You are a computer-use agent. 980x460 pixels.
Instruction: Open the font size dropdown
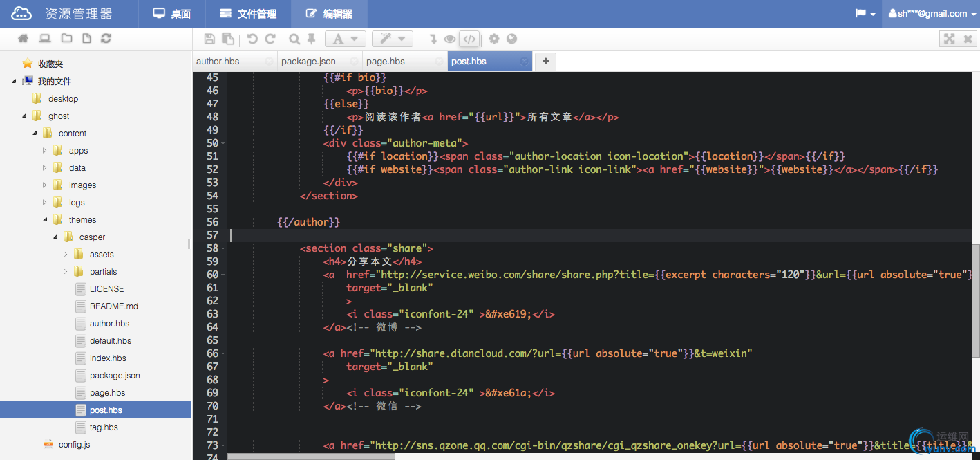(345, 39)
